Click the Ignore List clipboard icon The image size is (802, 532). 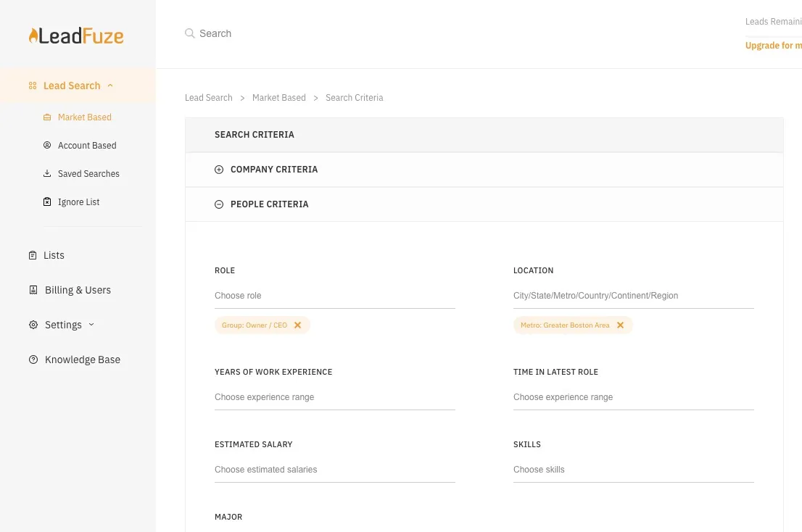pos(47,202)
